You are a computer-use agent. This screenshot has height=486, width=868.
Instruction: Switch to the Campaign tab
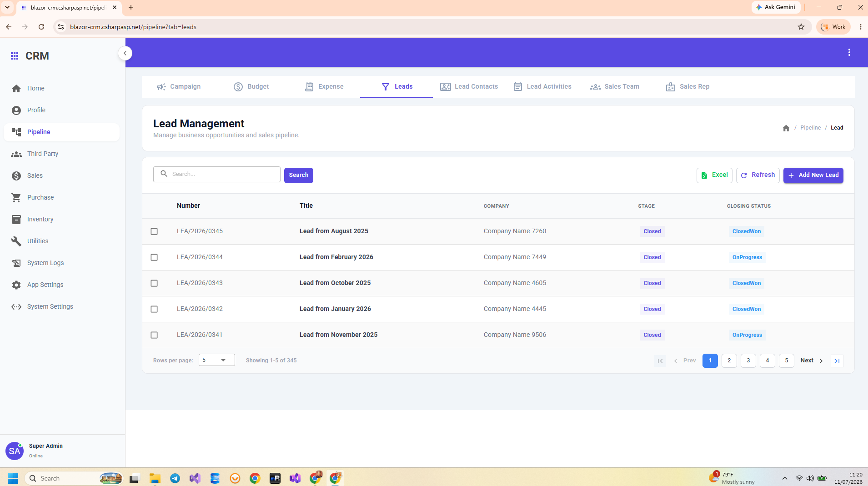[179, 87]
